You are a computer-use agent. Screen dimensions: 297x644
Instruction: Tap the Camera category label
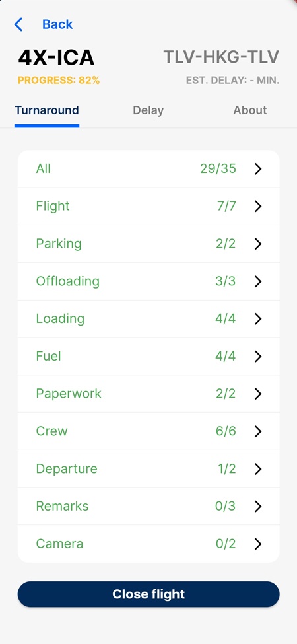coord(59,544)
